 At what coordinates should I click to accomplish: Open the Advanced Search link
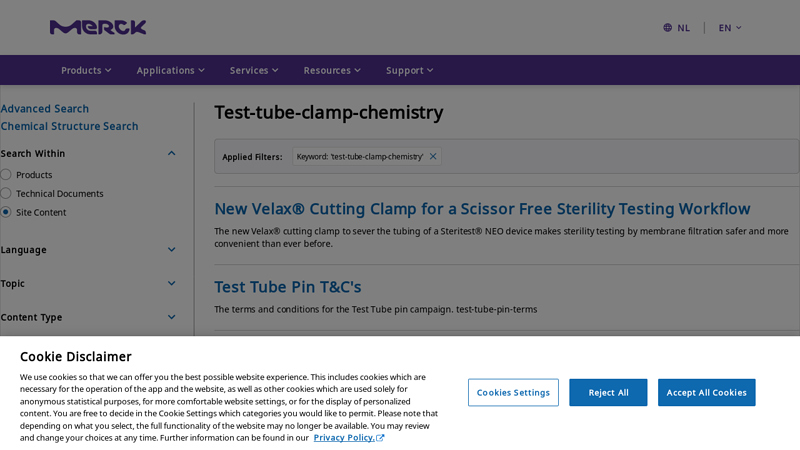[45, 109]
